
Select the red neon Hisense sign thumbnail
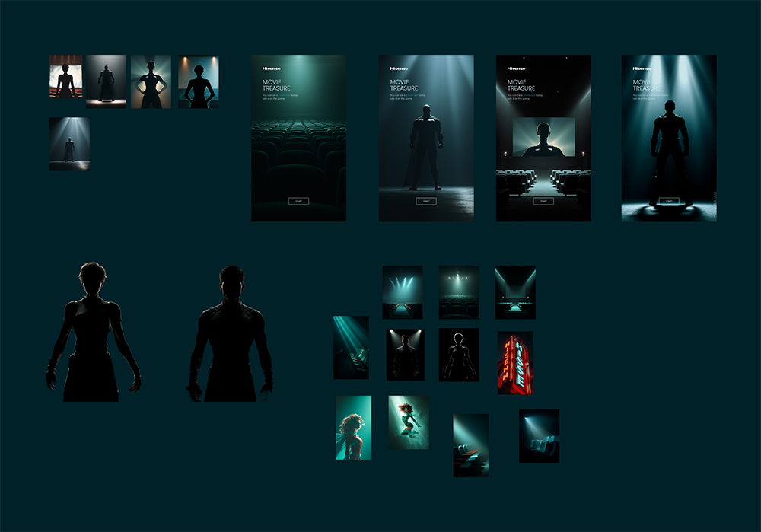coord(515,363)
